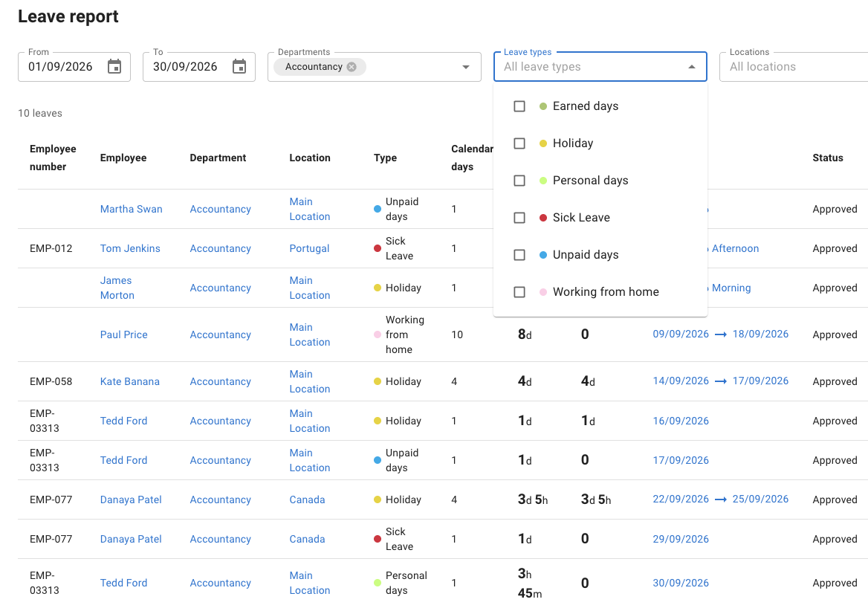Open leave dated 29/09/2026
Screen dimensions: 868x608
pos(680,539)
